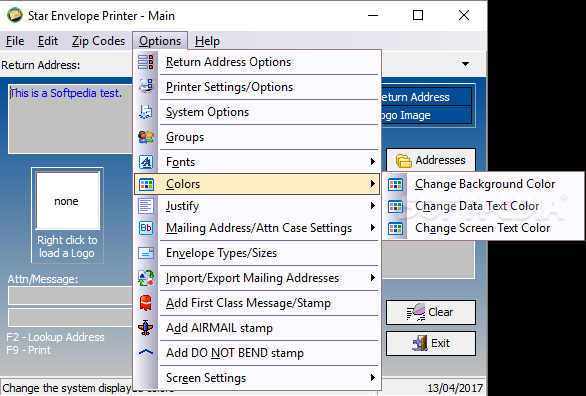Open the Help menu
The image size is (586, 396).
coord(207,41)
